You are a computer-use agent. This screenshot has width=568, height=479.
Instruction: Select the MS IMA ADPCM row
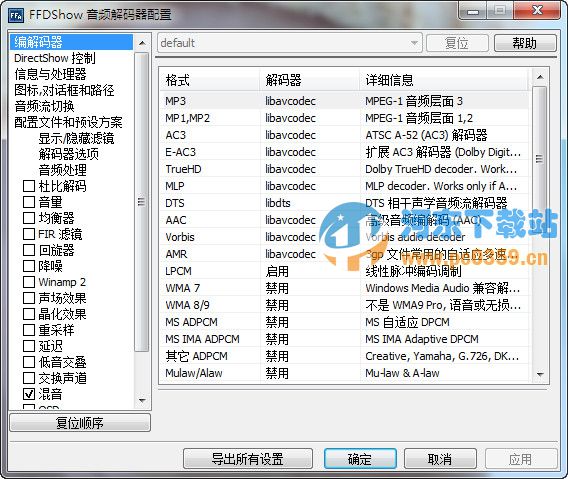point(344,339)
